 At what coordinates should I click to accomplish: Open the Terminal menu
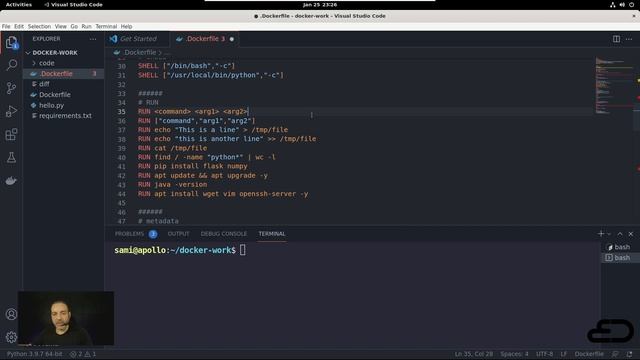click(106, 26)
